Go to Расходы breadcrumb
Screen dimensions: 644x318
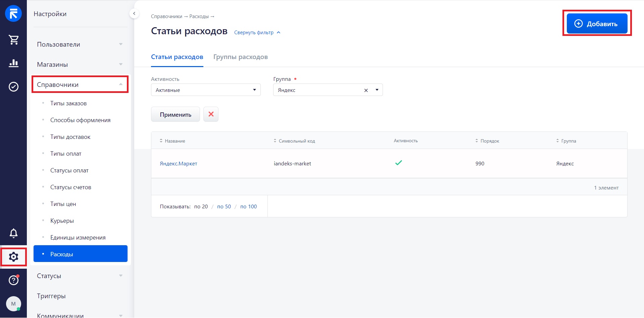[199, 16]
